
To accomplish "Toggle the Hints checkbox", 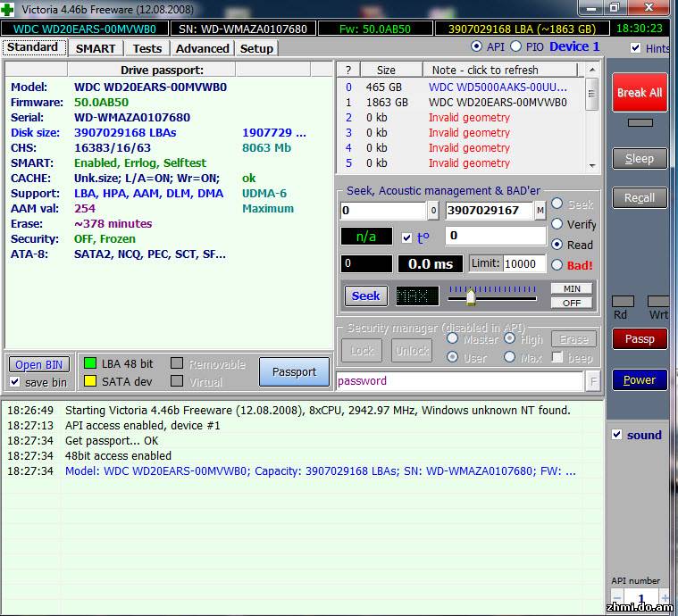I will pos(635,48).
